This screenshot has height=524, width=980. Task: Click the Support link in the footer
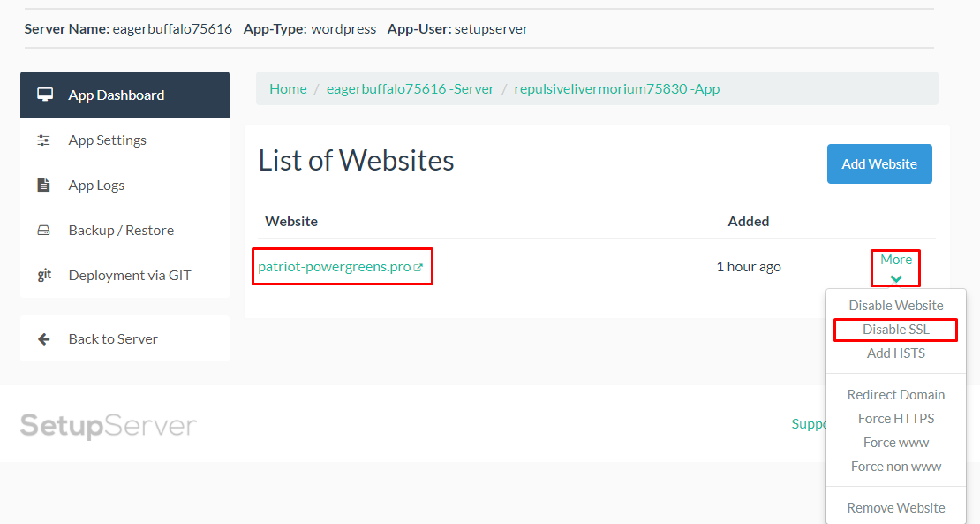click(x=806, y=423)
